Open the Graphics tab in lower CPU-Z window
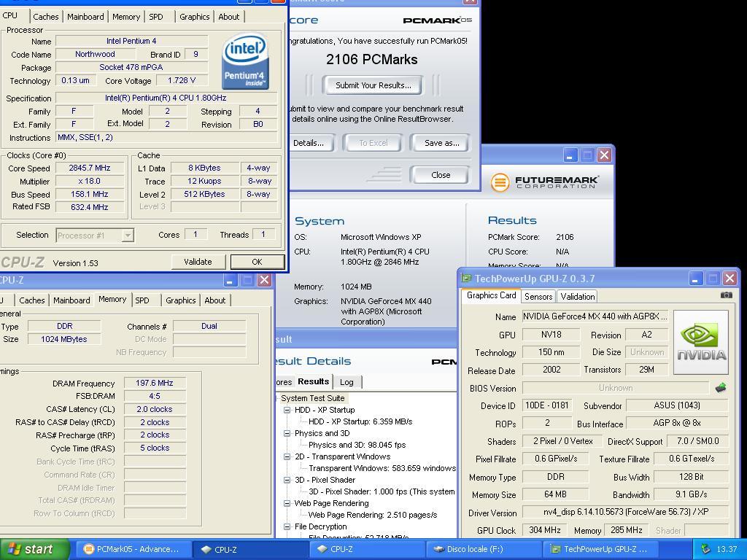747x560 pixels. (181, 300)
